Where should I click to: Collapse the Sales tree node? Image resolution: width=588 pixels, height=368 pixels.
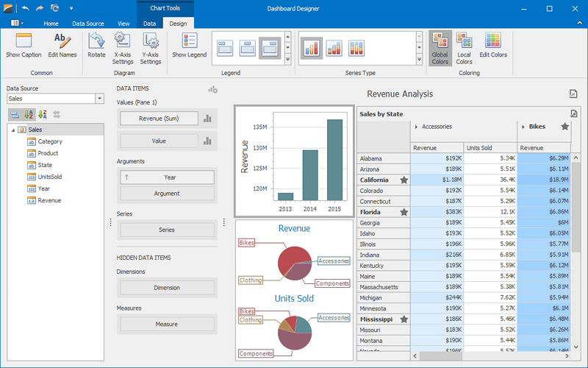(x=12, y=130)
